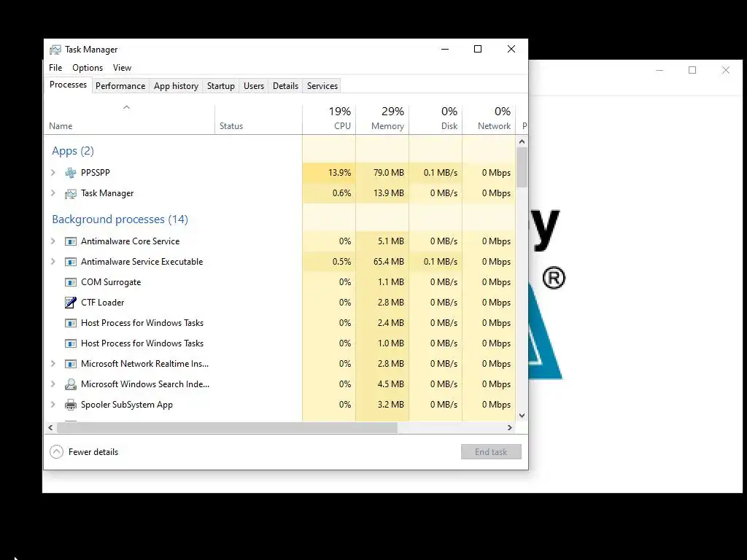Sort by the Status column header

click(x=258, y=120)
